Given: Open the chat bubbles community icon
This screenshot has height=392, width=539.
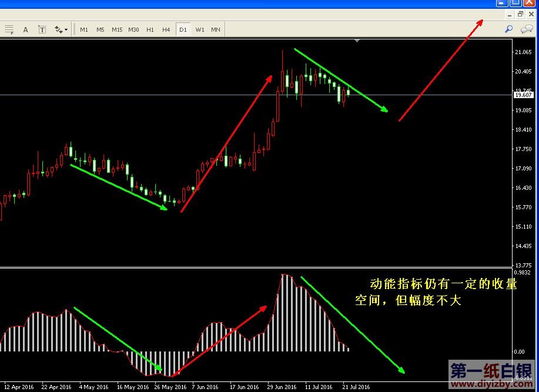Looking at the screenshot, I should click(527, 29).
